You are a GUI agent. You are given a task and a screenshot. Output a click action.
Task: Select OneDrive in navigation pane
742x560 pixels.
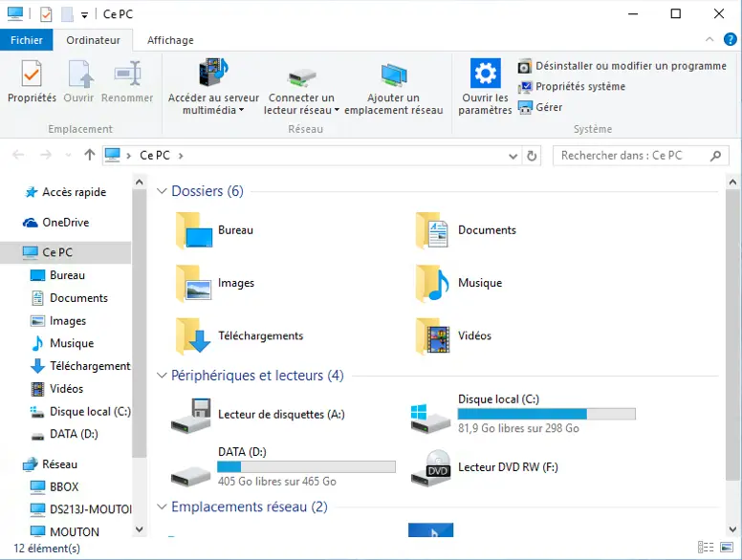55,223
